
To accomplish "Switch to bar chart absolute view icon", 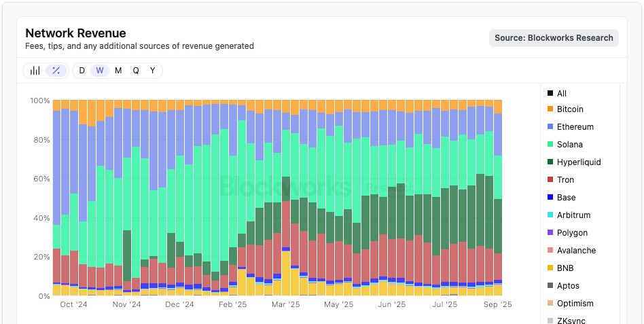I will (35, 71).
